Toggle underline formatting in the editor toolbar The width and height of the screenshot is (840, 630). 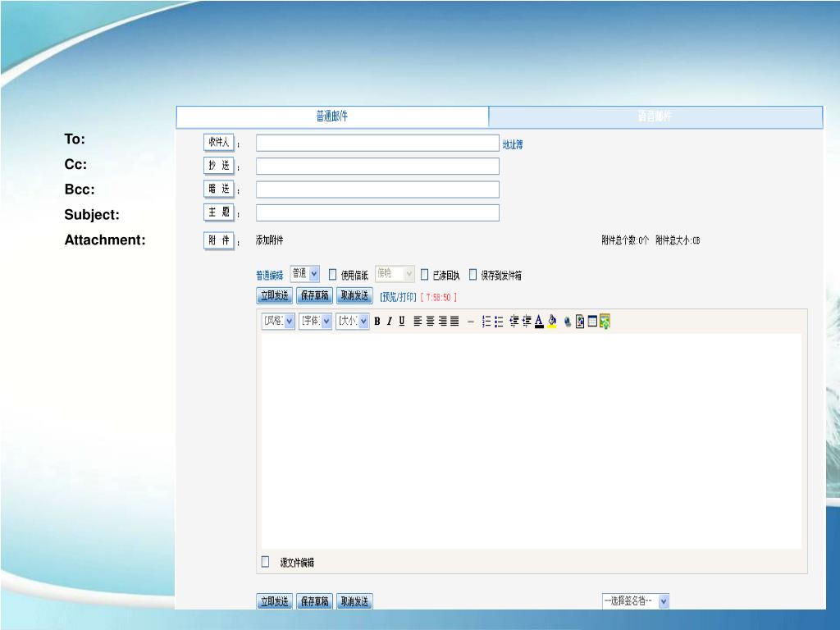pos(402,322)
